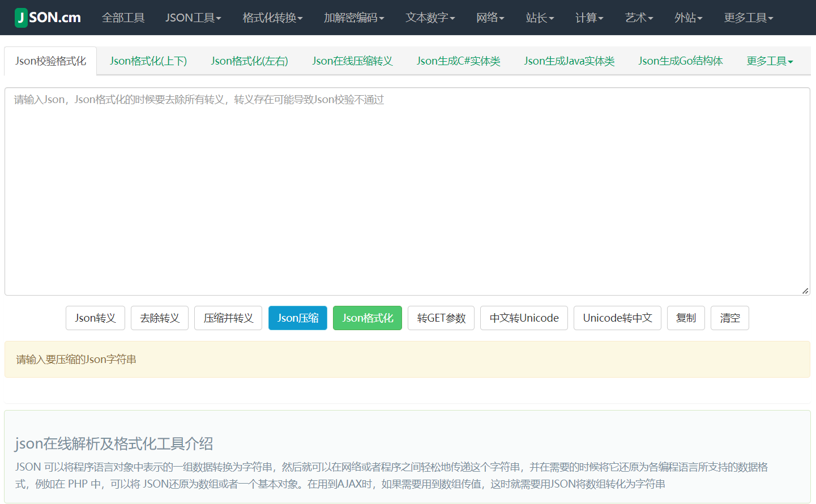Expand the JSON工具 dropdown menu

(193, 18)
